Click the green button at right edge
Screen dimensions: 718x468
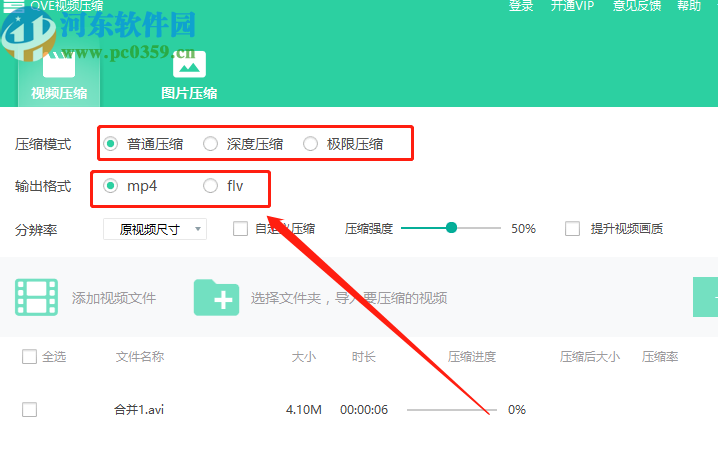coord(705,297)
